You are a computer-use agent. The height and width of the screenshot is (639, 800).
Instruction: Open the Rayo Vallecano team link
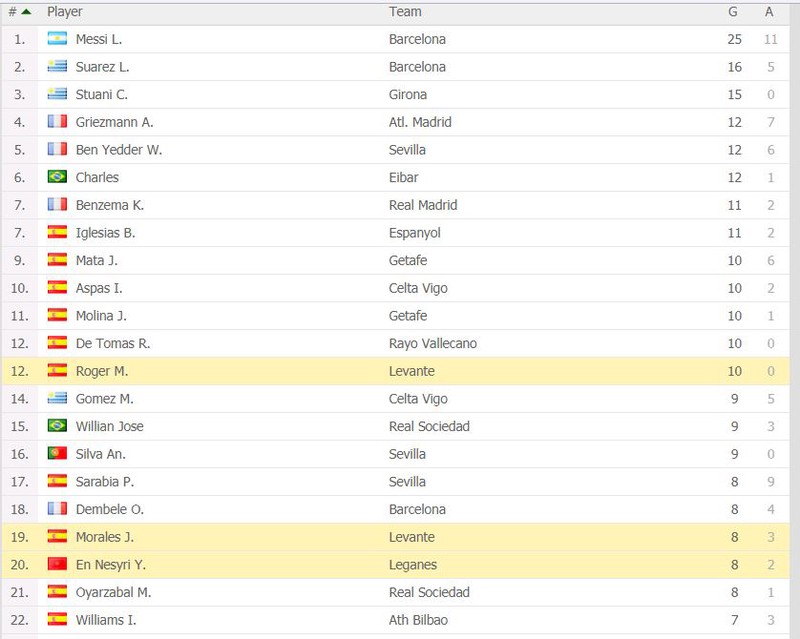[433, 343]
